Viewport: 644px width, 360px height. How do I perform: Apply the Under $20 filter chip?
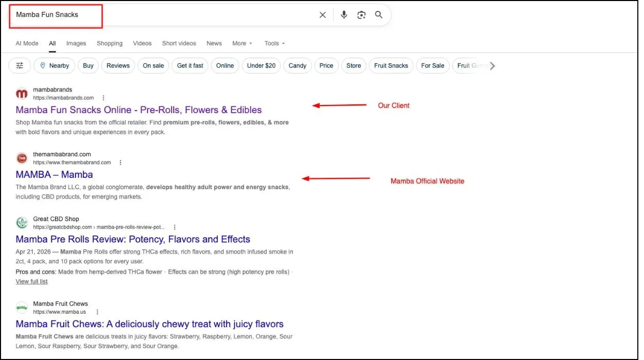[x=261, y=65]
